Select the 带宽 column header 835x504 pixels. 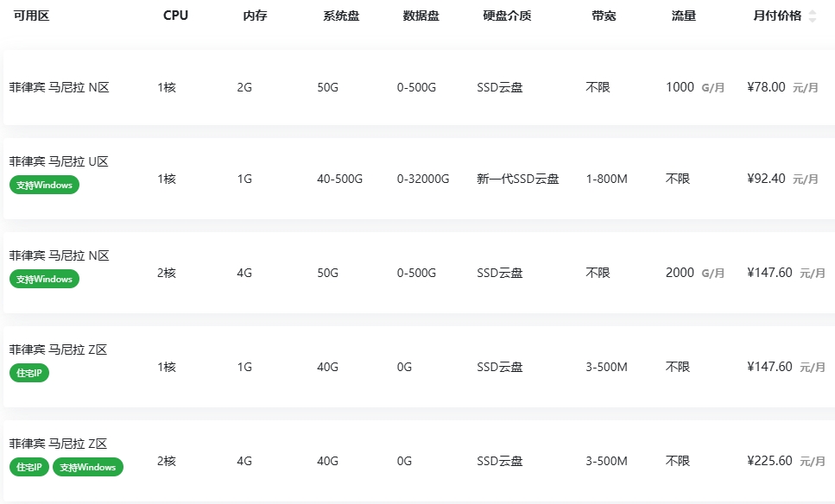tap(604, 16)
